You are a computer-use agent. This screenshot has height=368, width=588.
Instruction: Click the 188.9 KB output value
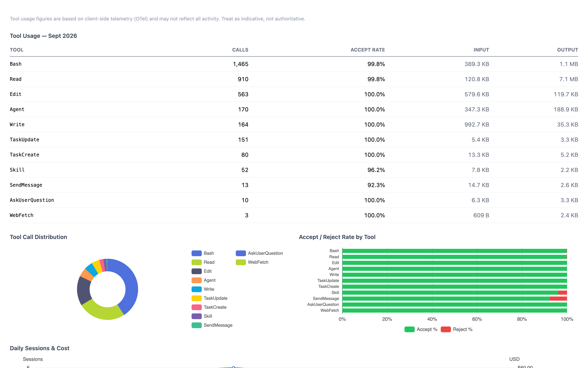[566, 110]
